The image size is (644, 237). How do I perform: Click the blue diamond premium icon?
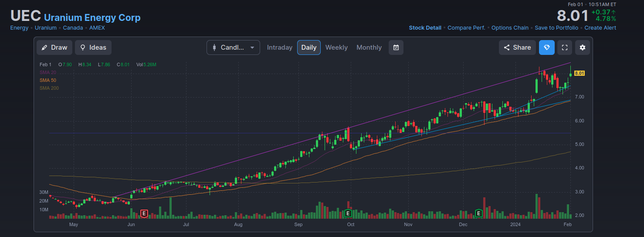tap(547, 47)
